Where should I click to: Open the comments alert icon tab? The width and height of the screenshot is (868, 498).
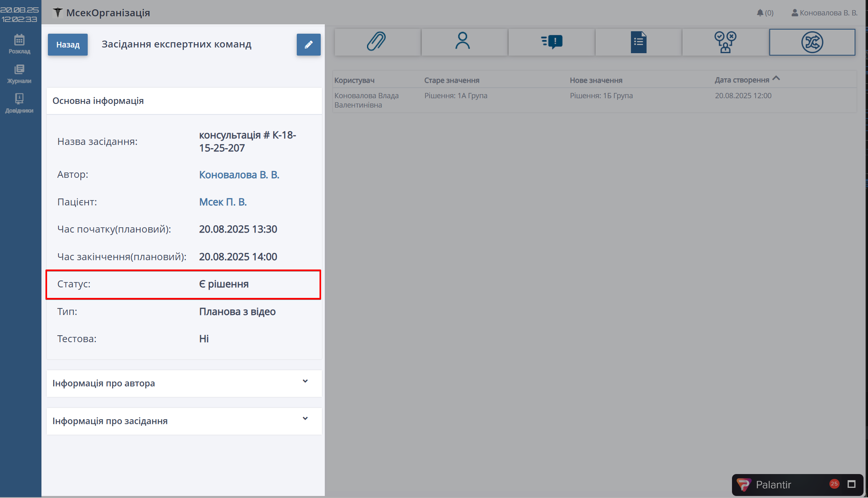click(551, 42)
